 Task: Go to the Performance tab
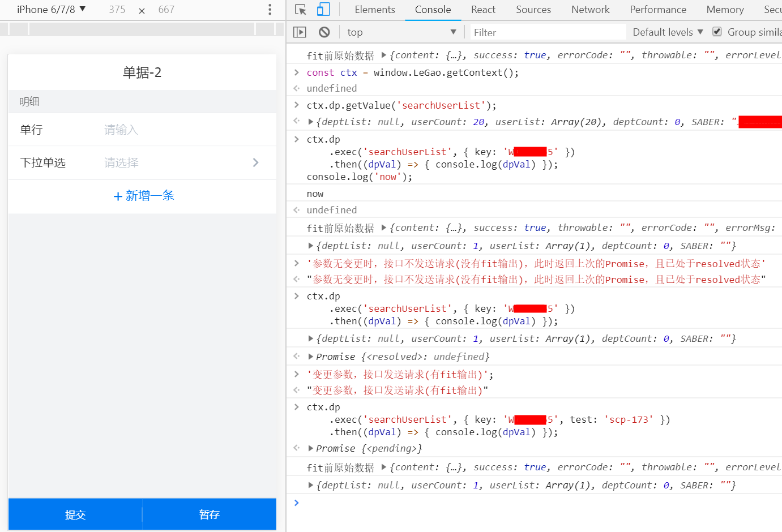point(658,10)
